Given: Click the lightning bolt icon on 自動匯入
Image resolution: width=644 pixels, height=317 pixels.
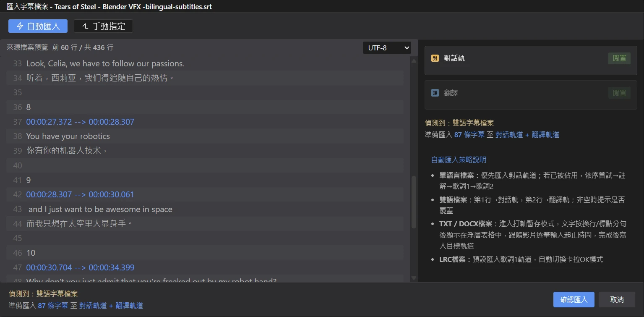Looking at the screenshot, I should (x=20, y=26).
